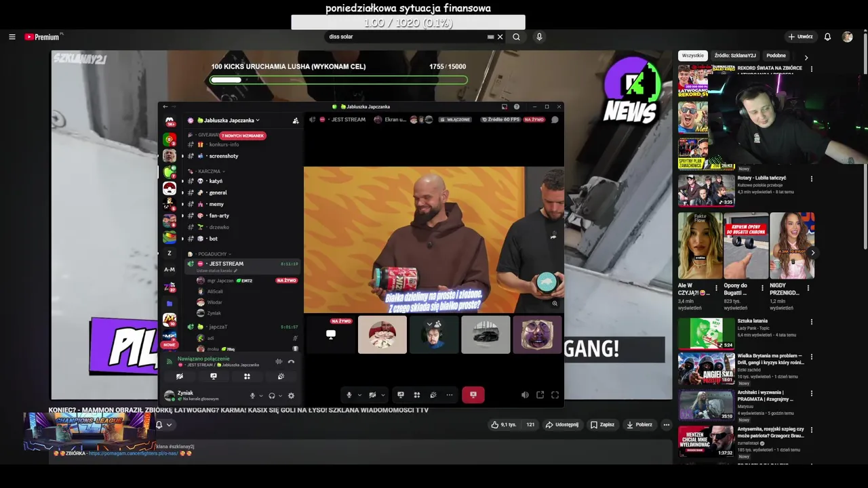
Task: Go to YouTube Premium home logo
Action: [x=43, y=37]
